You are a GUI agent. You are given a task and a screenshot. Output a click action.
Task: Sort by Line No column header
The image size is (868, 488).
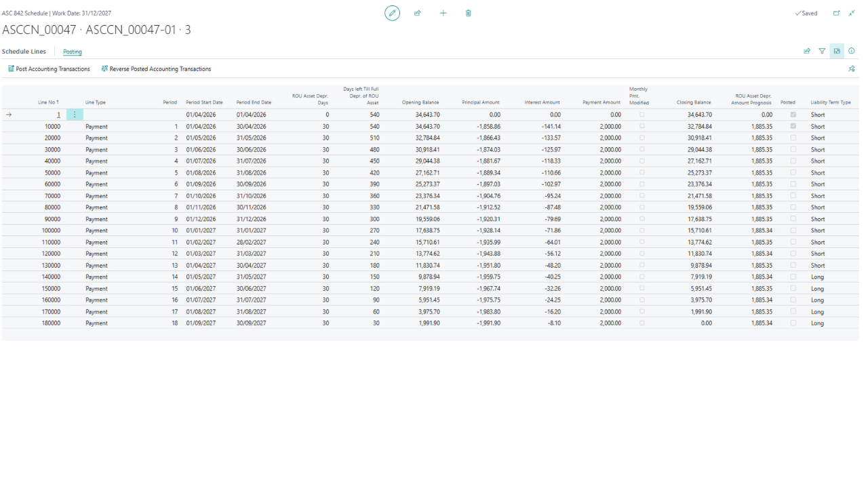click(x=48, y=102)
